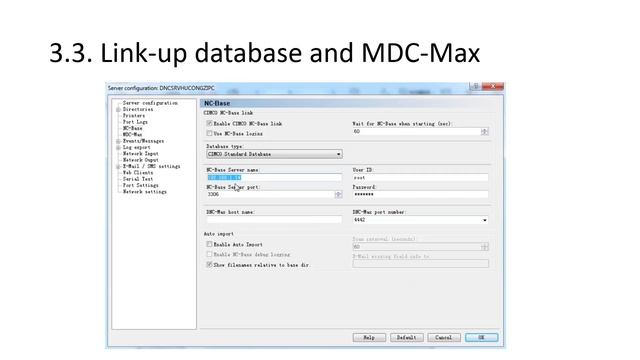Click the Default button
Screen dimensions: 640x360
407,338
